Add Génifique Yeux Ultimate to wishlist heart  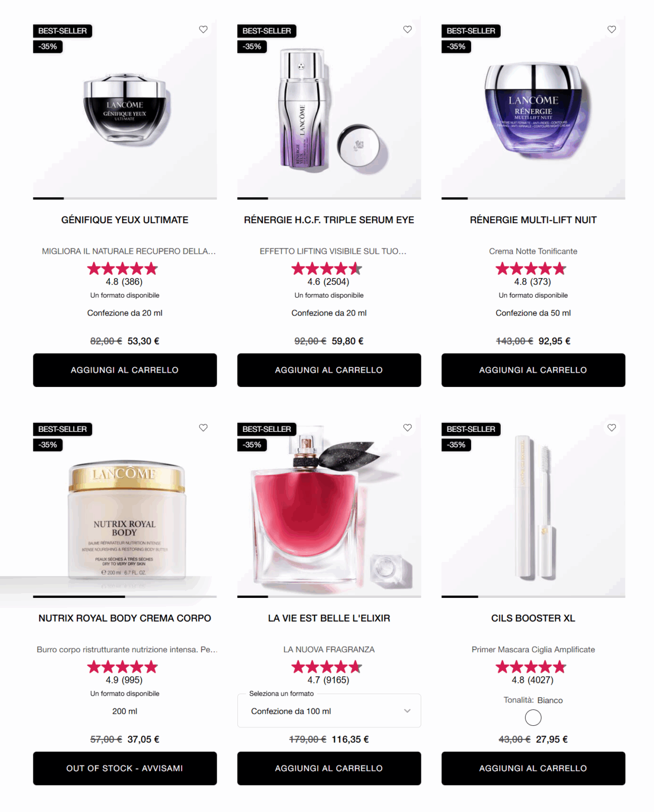pos(203,30)
